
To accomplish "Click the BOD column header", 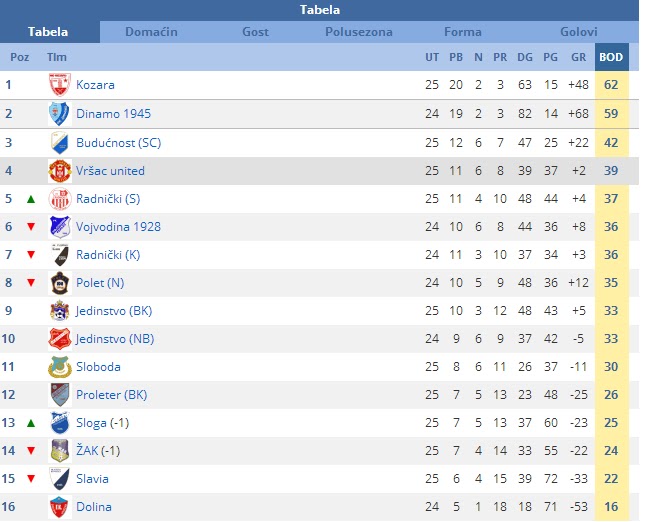I will 611,57.
